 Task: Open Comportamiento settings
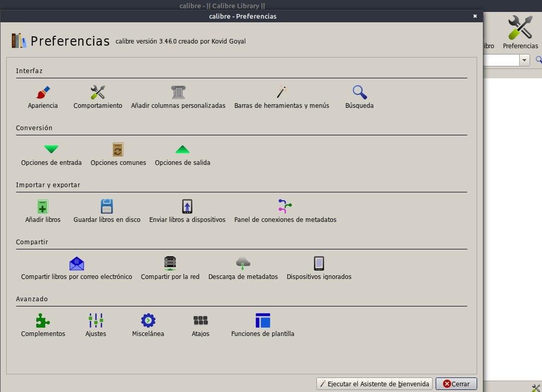tap(98, 97)
